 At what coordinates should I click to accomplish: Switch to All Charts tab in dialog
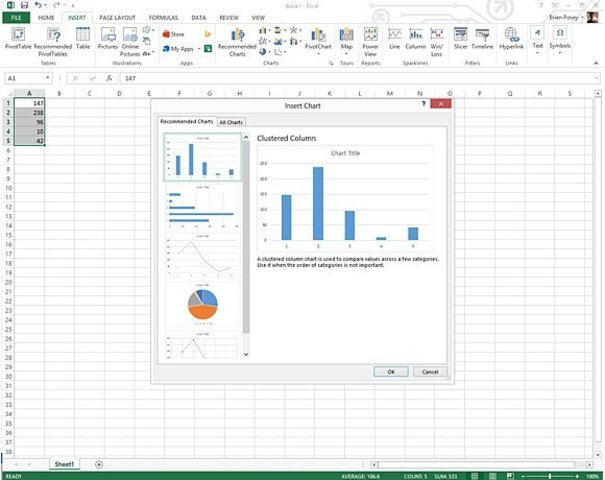pyautogui.click(x=231, y=122)
